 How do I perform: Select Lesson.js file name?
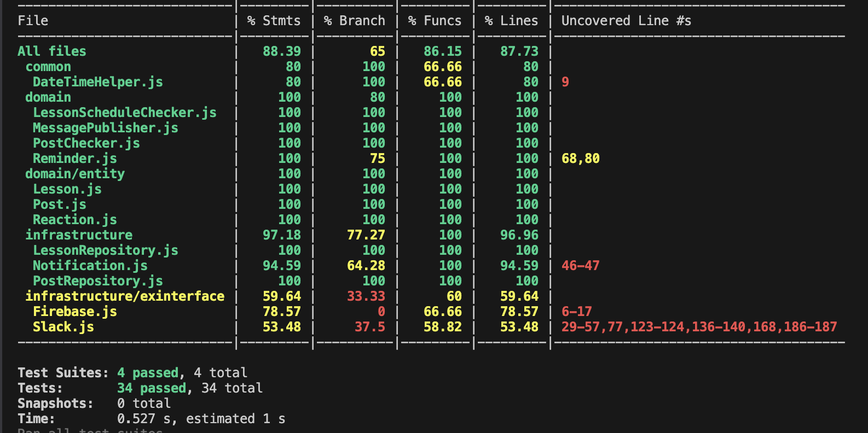coord(67,189)
